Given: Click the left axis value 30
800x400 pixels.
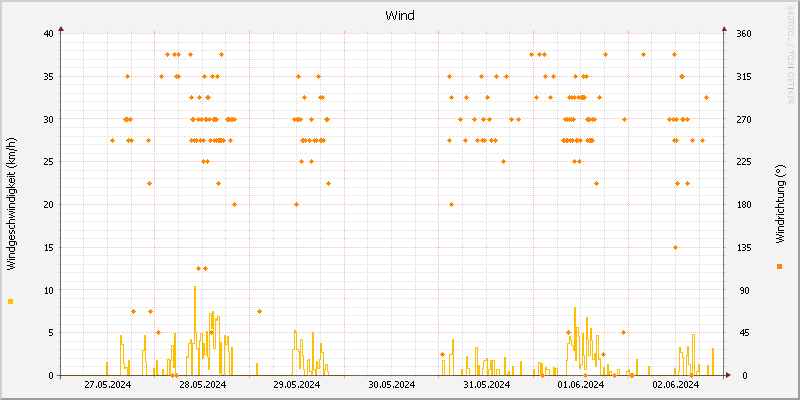Looking at the screenshot, I should [48, 119].
